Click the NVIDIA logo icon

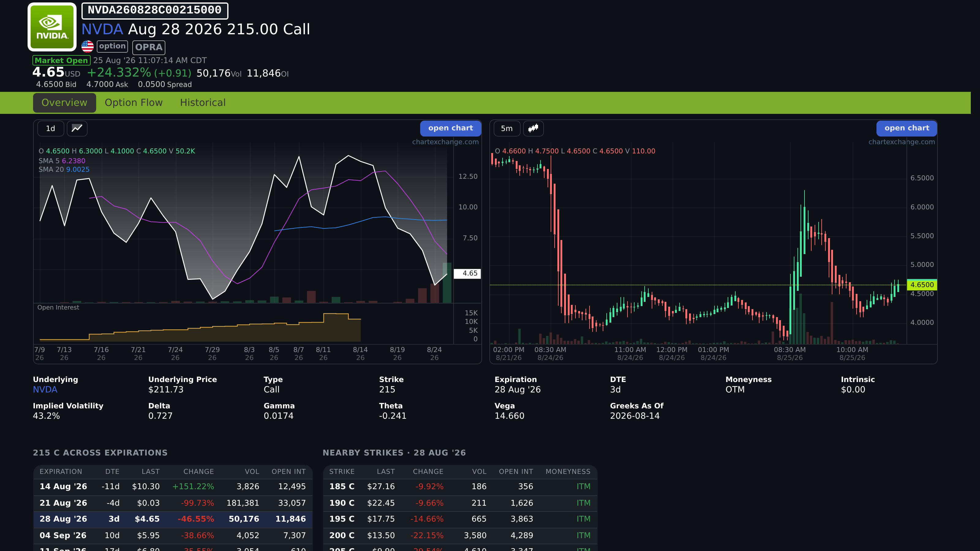pos(52,27)
